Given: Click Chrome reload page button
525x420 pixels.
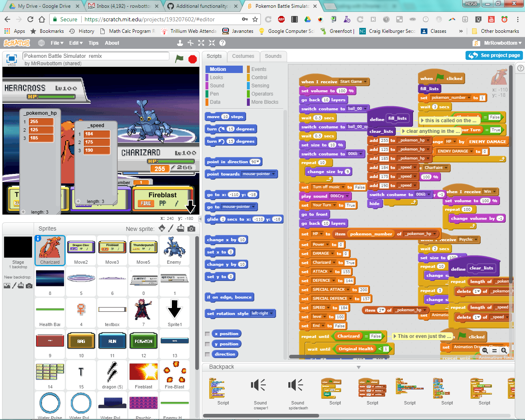Looking at the screenshot, I should pos(30,19).
